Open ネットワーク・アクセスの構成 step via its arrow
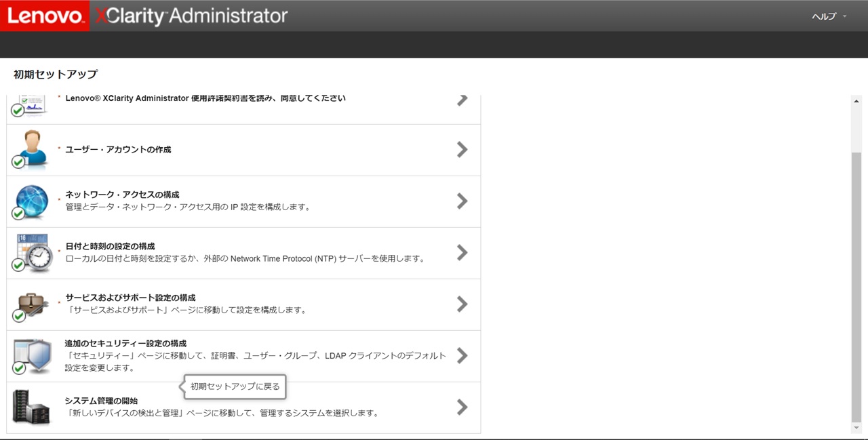This screenshot has height=440, width=868. tap(462, 201)
